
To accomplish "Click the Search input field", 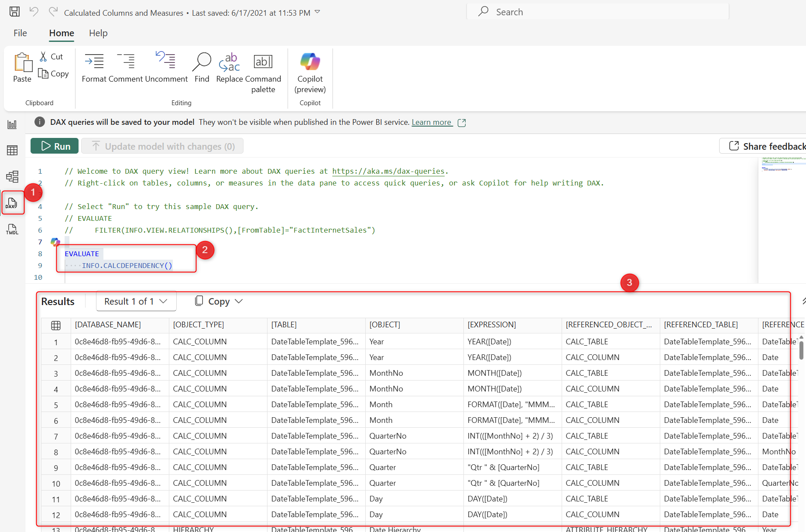I will [x=598, y=12].
